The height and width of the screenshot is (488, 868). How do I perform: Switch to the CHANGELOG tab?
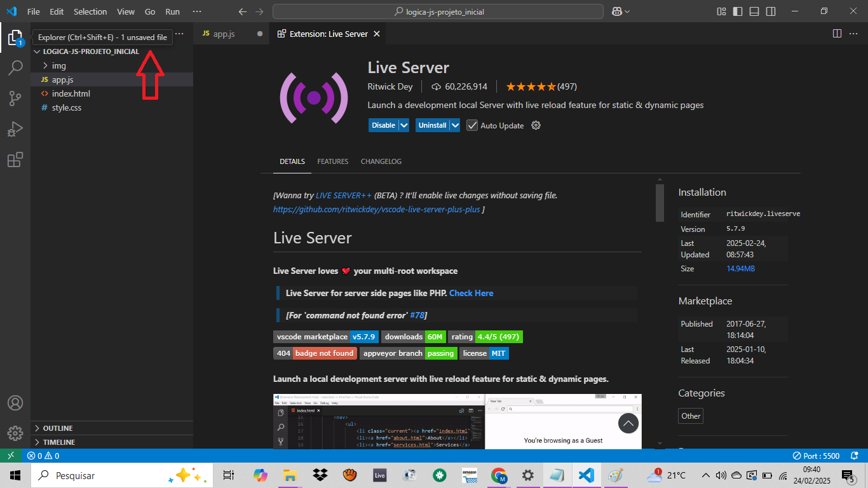coord(381,161)
